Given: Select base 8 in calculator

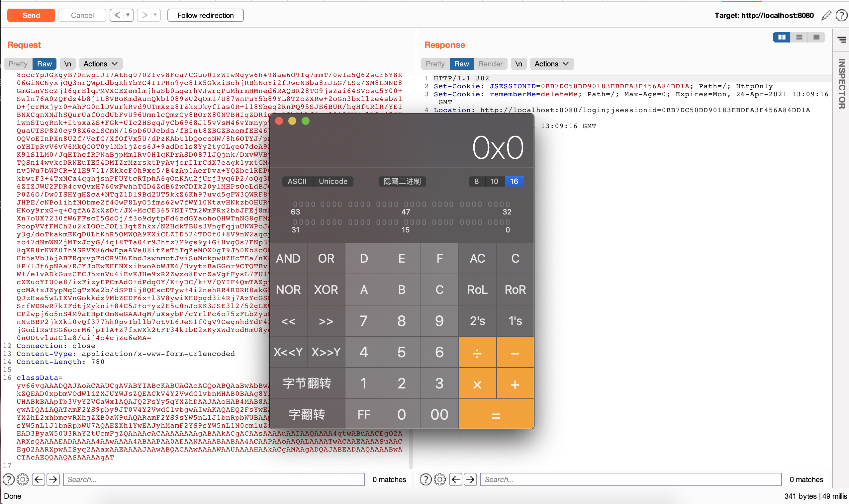Looking at the screenshot, I should (476, 181).
